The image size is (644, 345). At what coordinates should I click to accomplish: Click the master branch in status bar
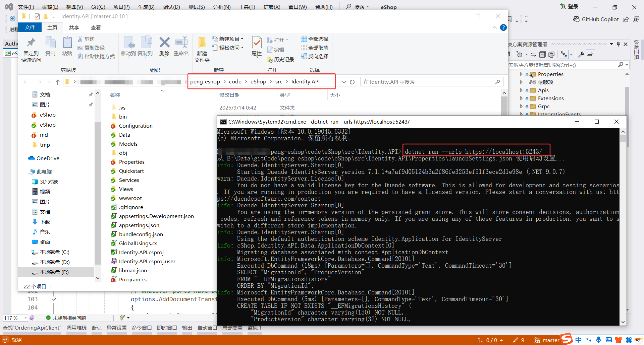coord(547,340)
